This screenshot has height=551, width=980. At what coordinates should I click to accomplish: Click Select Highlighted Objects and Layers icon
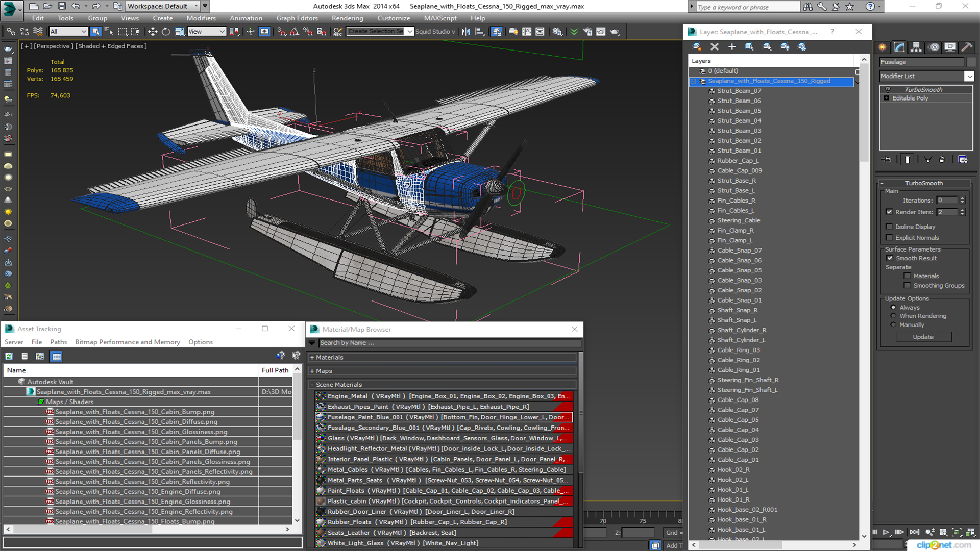749,46
